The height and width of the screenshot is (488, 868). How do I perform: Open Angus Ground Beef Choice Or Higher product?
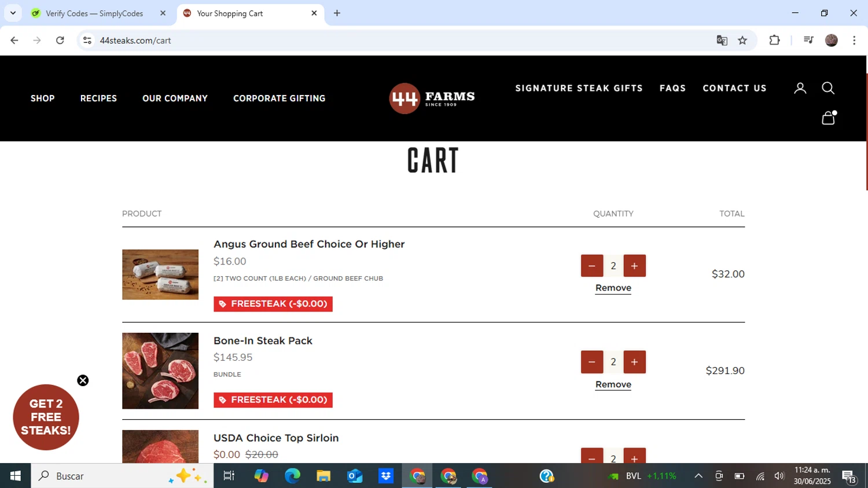(x=309, y=244)
